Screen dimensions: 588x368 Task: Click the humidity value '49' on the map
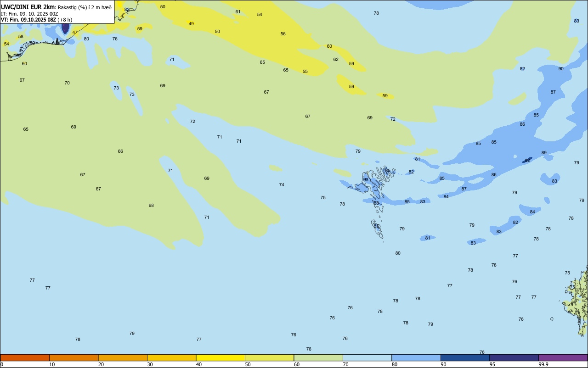(191, 24)
